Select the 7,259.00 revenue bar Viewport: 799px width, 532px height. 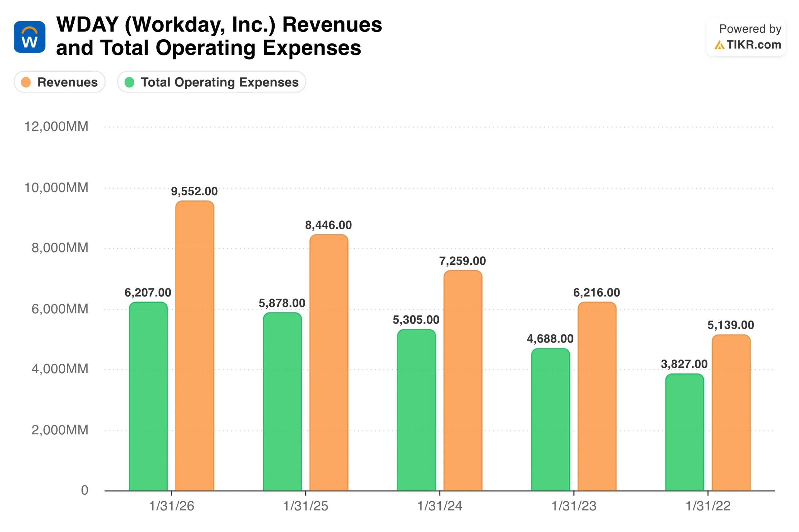click(463, 380)
